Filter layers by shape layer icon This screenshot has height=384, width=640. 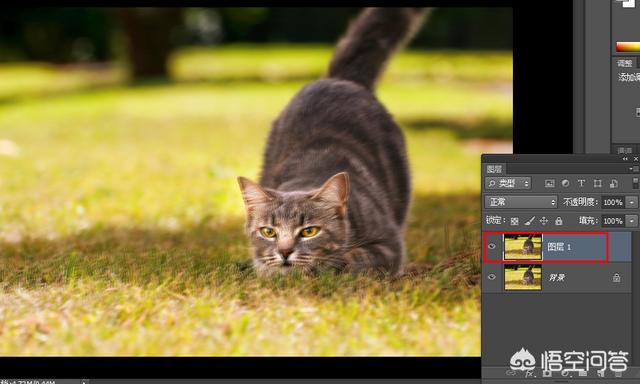click(x=598, y=184)
